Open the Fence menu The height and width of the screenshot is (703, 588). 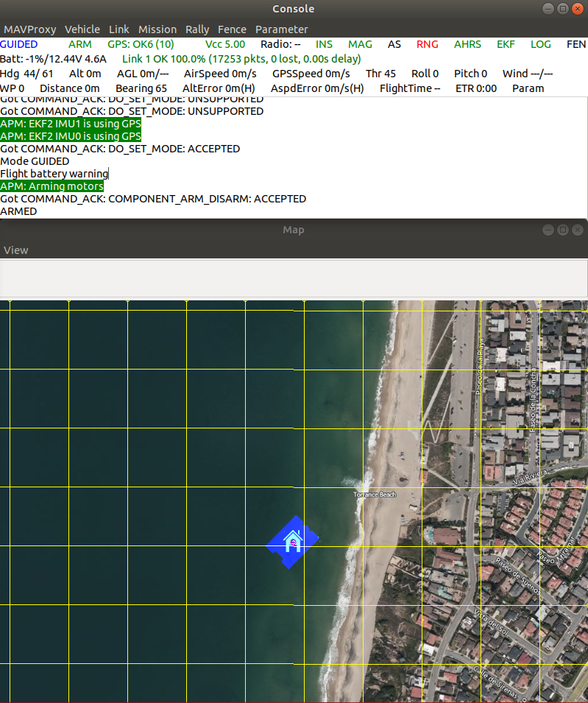pos(232,29)
